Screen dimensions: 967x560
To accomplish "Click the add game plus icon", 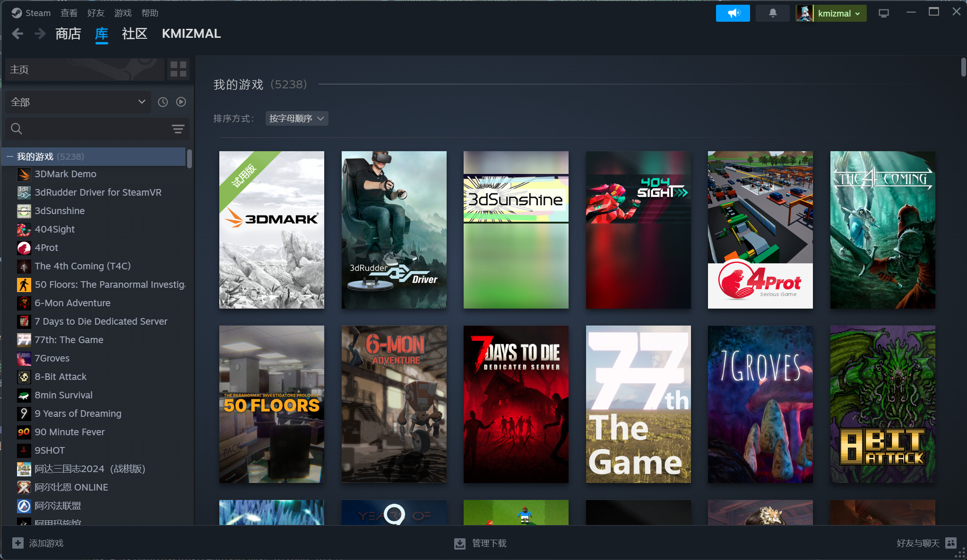I will pyautogui.click(x=18, y=543).
